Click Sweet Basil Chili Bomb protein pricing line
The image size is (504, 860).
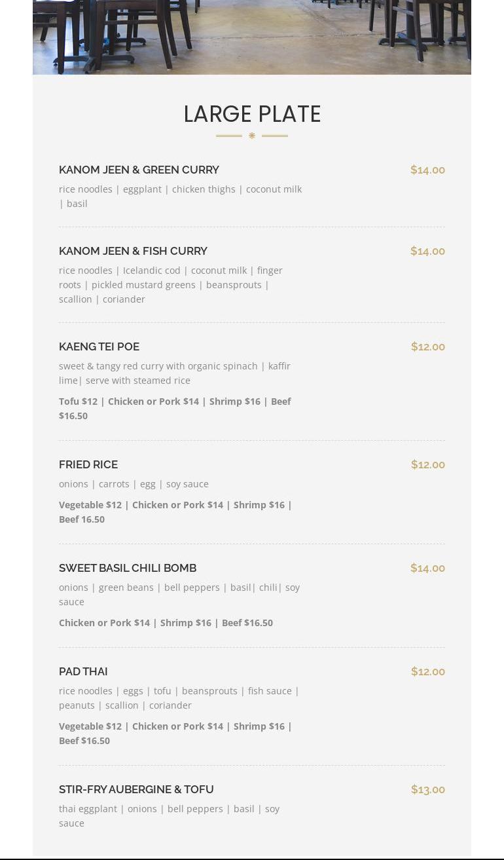point(166,623)
